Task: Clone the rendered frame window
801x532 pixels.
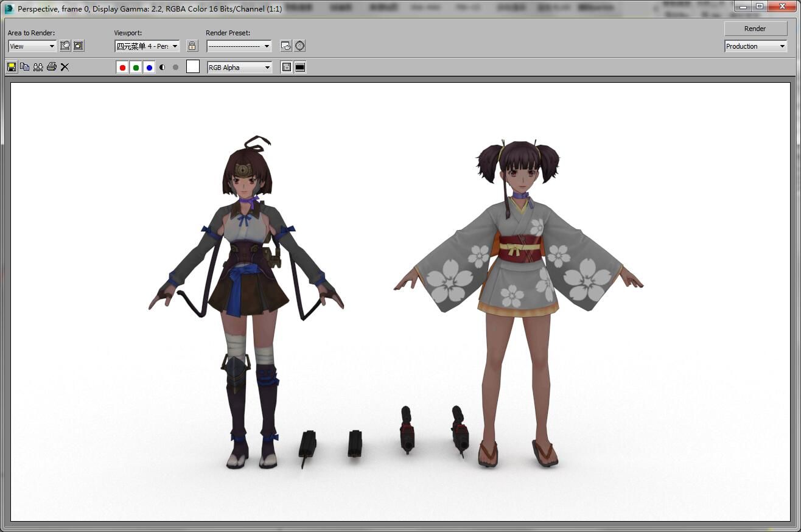Action: point(38,67)
